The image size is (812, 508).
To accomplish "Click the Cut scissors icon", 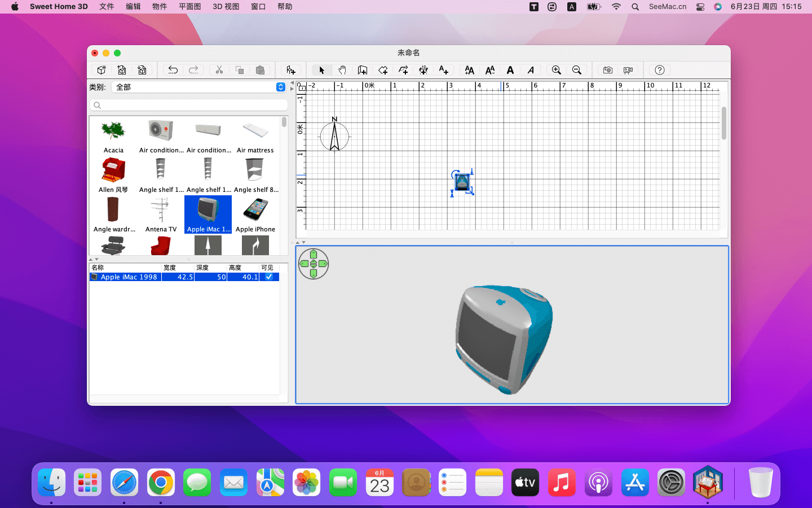I will (x=219, y=70).
